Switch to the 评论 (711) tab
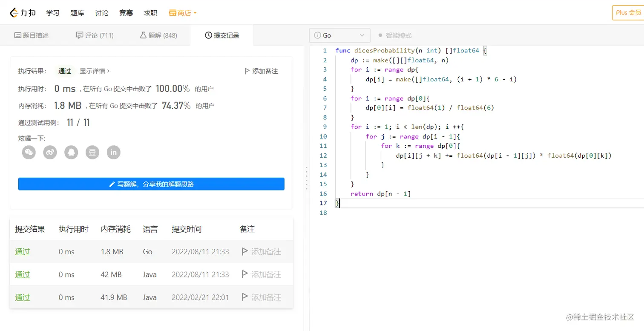 pyautogui.click(x=95, y=35)
